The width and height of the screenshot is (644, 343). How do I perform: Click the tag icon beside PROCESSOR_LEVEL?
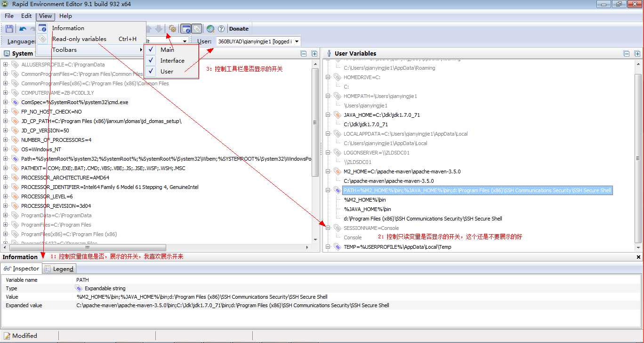point(15,196)
